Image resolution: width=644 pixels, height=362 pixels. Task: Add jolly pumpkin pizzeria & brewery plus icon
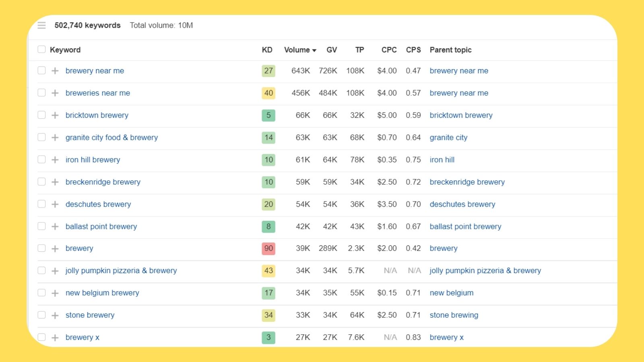[55, 271]
